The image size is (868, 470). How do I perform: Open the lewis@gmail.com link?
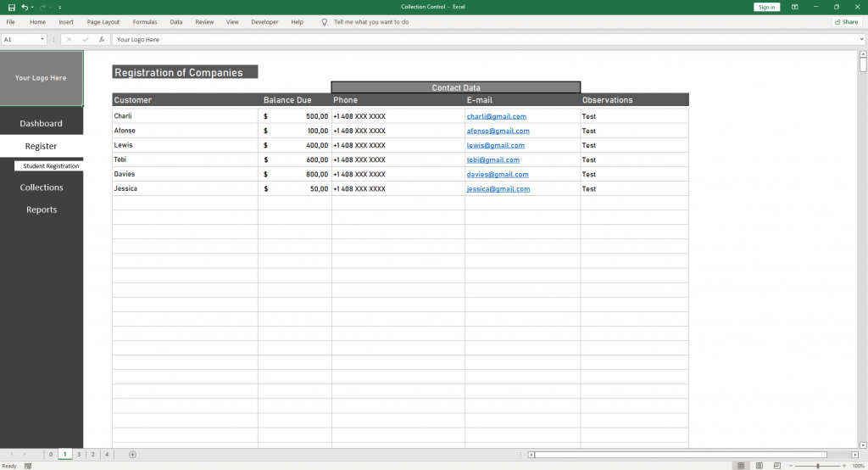point(495,145)
